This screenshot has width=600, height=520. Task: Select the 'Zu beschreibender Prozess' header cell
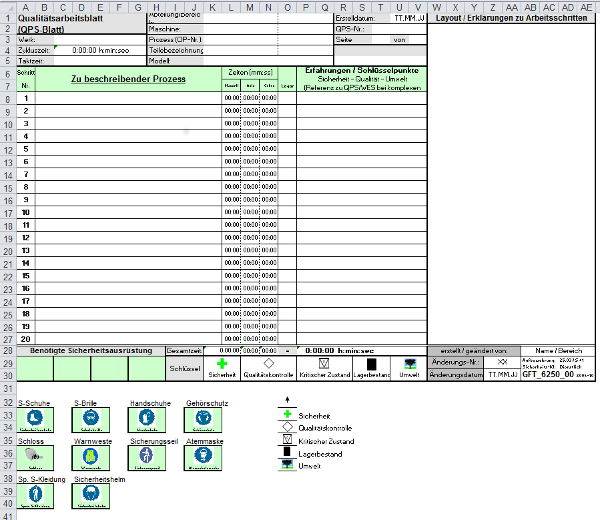128,79
